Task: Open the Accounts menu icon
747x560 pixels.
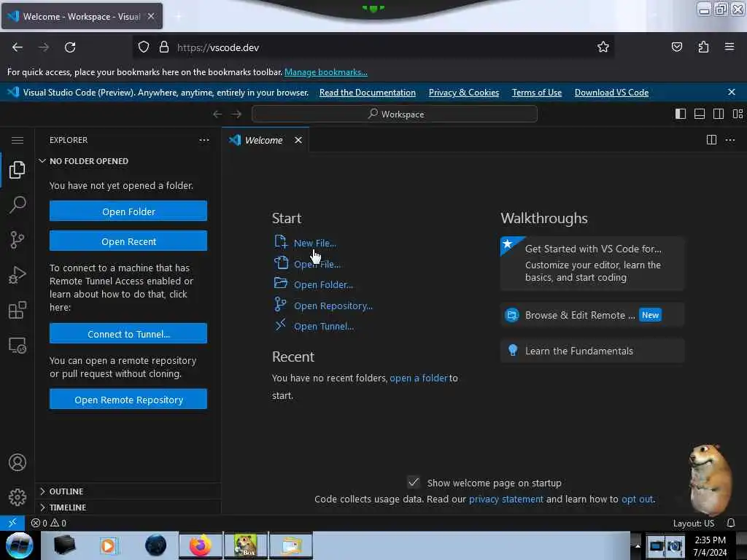Action: coord(18,462)
